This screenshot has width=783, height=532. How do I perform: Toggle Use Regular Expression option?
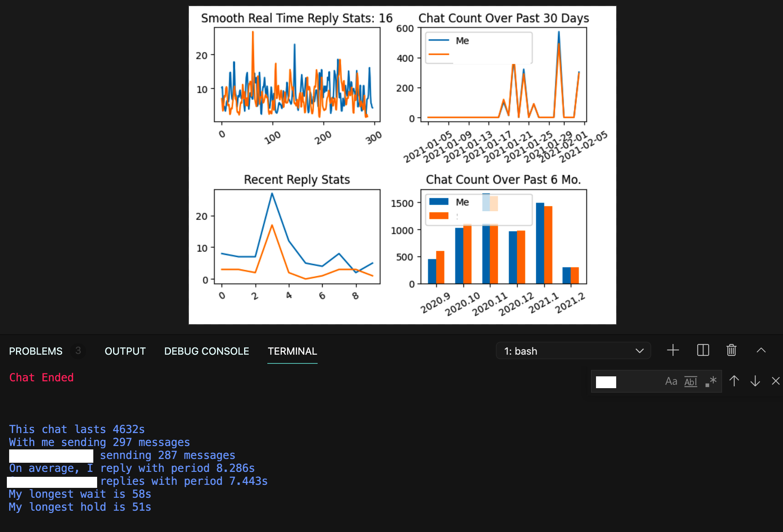click(x=711, y=381)
